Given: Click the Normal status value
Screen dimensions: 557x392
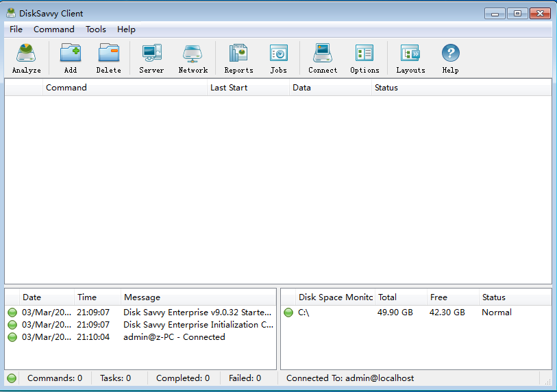Looking at the screenshot, I should pyautogui.click(x=497, y=313).
